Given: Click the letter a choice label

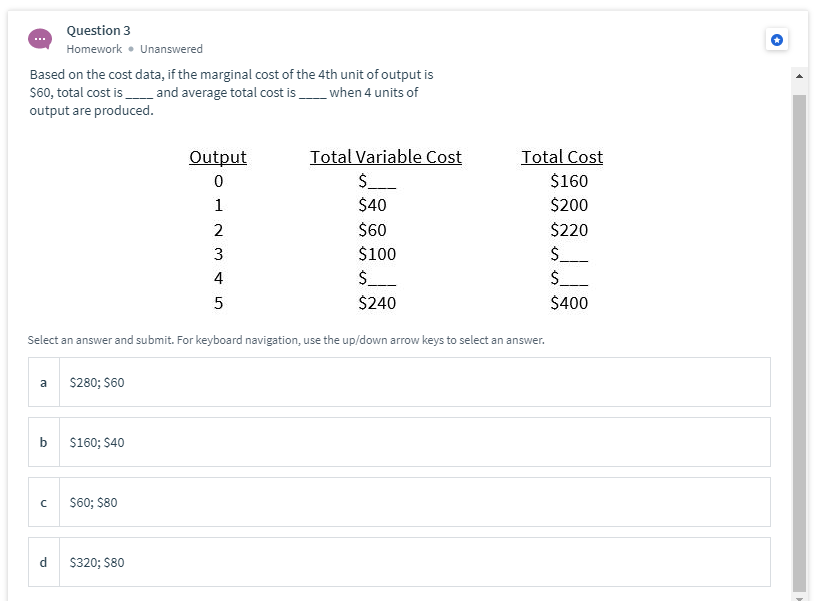Looking at the screenshot, I should tap(44, 382).
